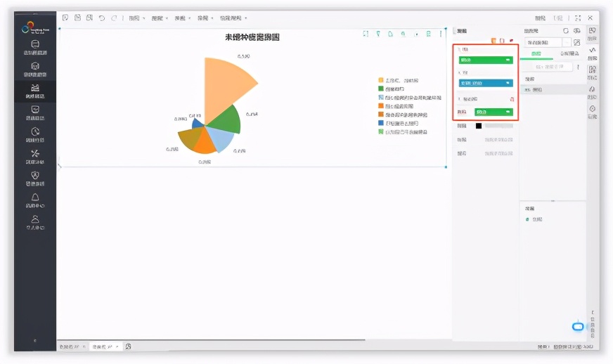
Task: Click the filter funnel icon on chart toolbar
Action: tap(378, 34)
